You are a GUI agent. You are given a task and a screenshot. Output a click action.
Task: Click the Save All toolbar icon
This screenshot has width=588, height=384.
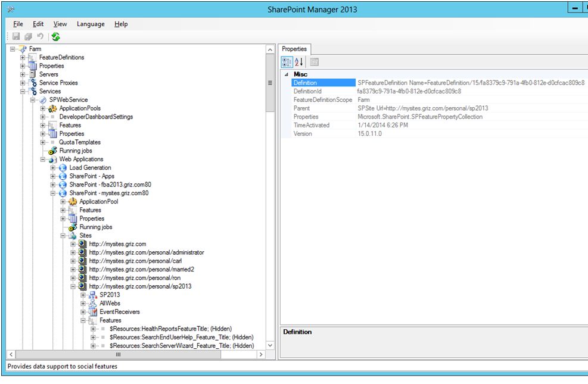28,36
